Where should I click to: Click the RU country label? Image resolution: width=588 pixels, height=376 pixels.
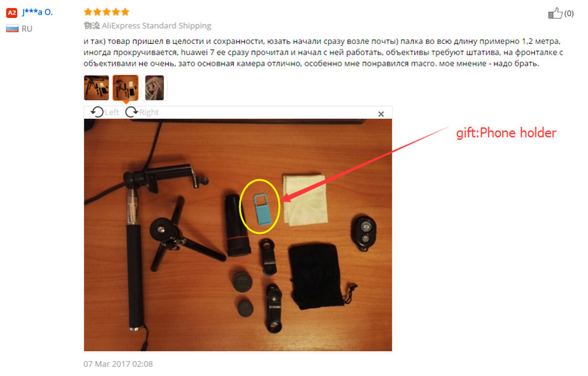(27, 29)
